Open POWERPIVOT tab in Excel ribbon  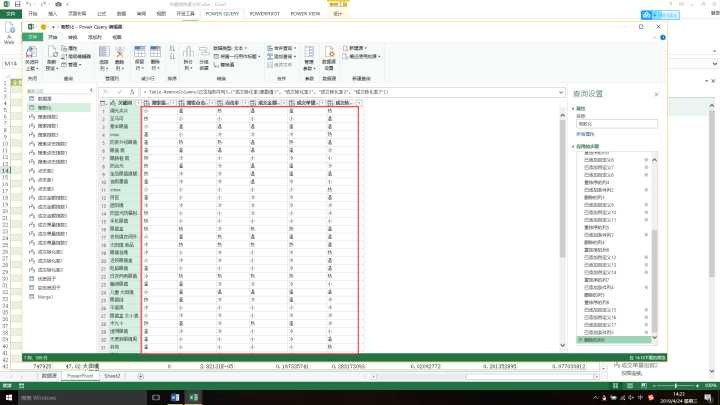coord(264,14)
